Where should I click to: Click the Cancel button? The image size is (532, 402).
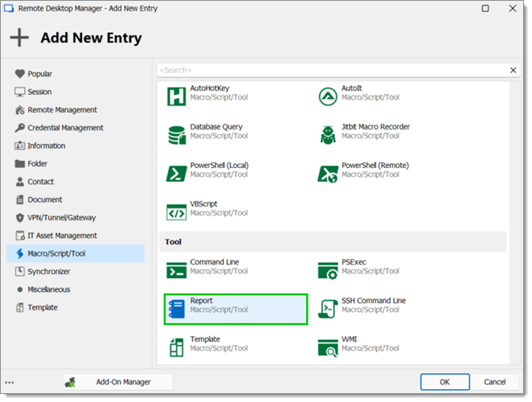495,382
